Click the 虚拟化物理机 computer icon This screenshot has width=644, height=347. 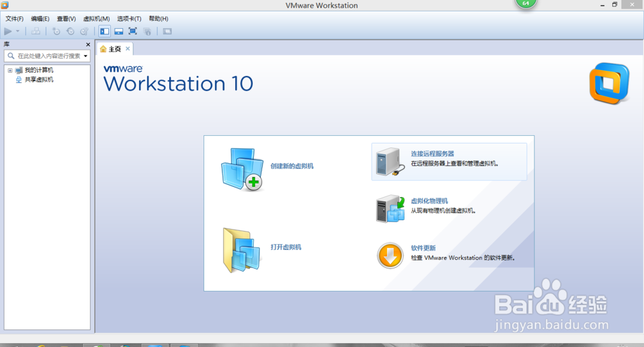pyautogui.click(x=391, y=209)
